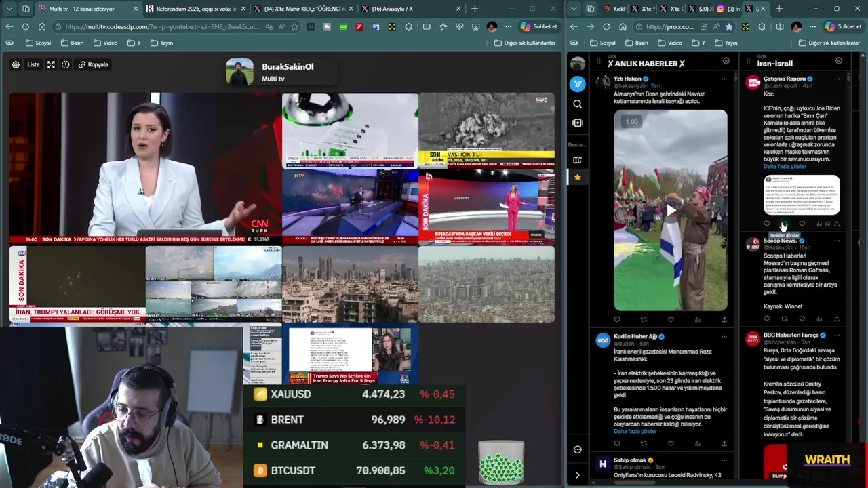Open ANLIK HABERLER column settings
This screenshot has width=868, height=488.
point(726,61)
